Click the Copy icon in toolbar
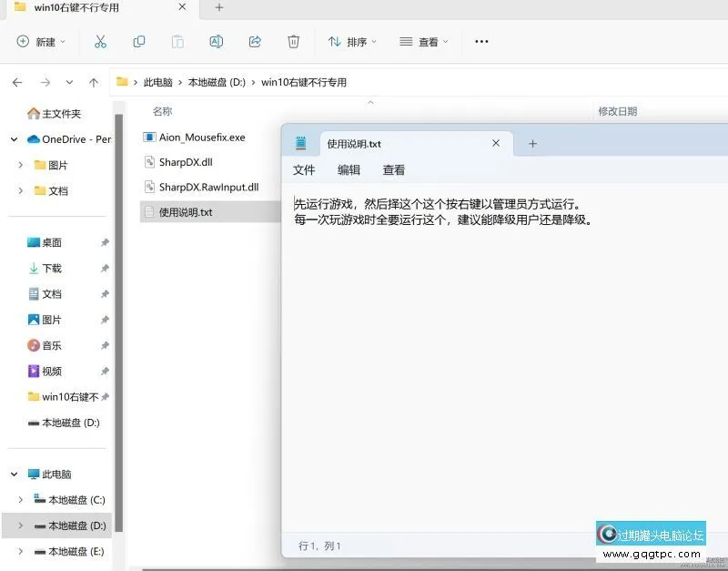 (x=139, y=42)
